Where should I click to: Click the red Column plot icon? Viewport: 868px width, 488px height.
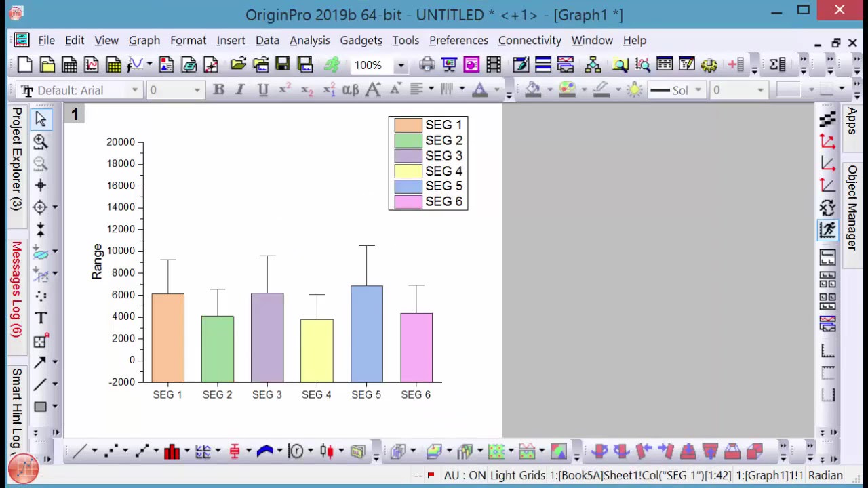click(172, 451)
